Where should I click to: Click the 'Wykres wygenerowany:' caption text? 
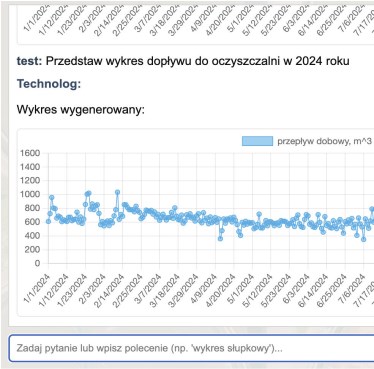(x=81, y=109)
